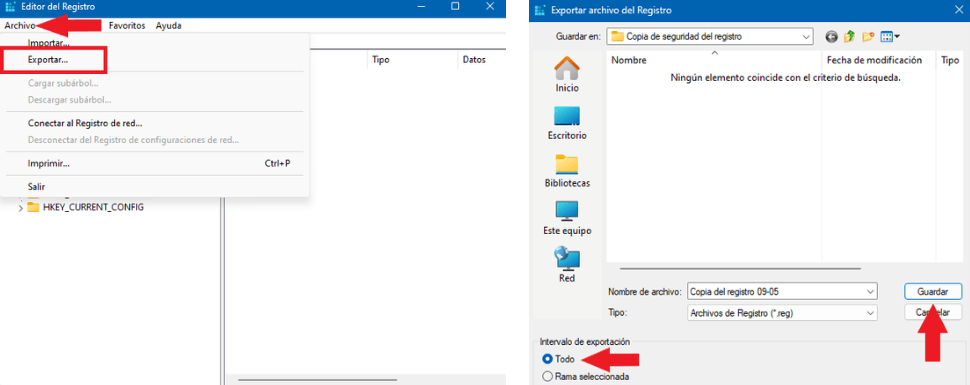Go to Inicio in places bar

pos(567,75)
